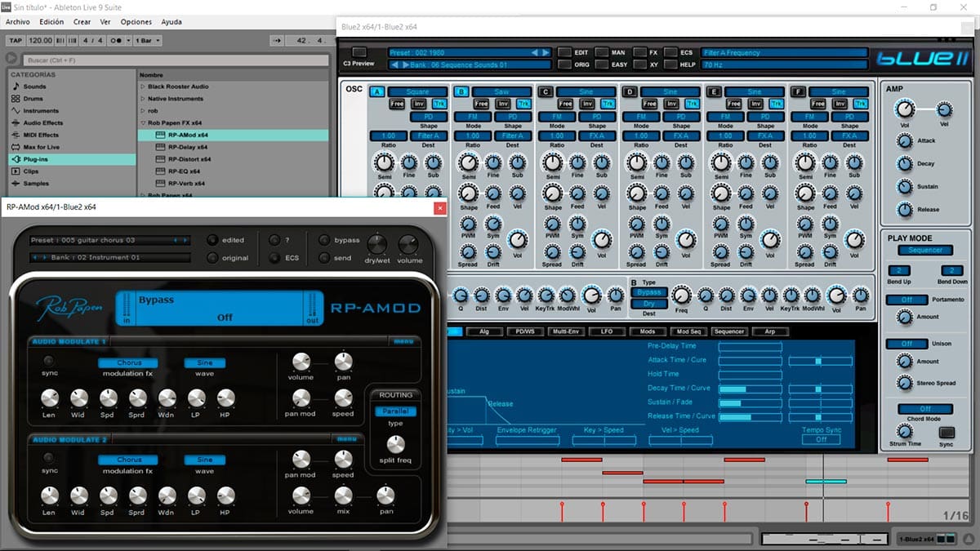Screen dimensions: 980x551
Task: Click the Decay Time slider bar in Blue2
Action: pos(750,389)
